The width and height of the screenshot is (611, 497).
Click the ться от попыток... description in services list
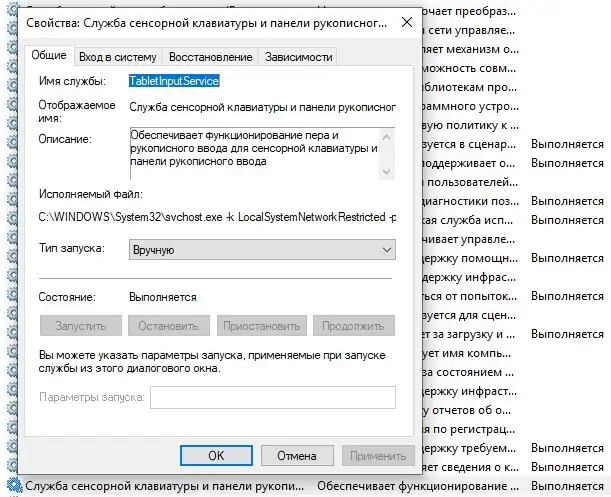tap(470, 296)
